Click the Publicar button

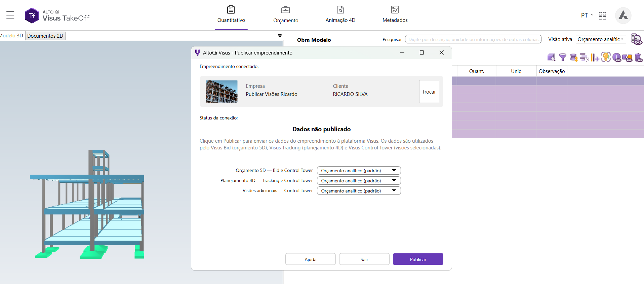[418, 259]
